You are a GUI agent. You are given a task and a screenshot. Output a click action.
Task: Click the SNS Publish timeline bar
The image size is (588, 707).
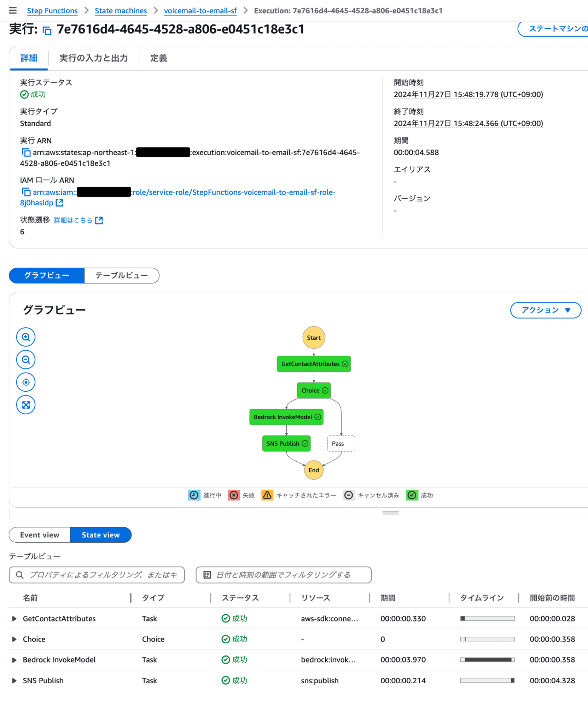(x=487, y=680)
